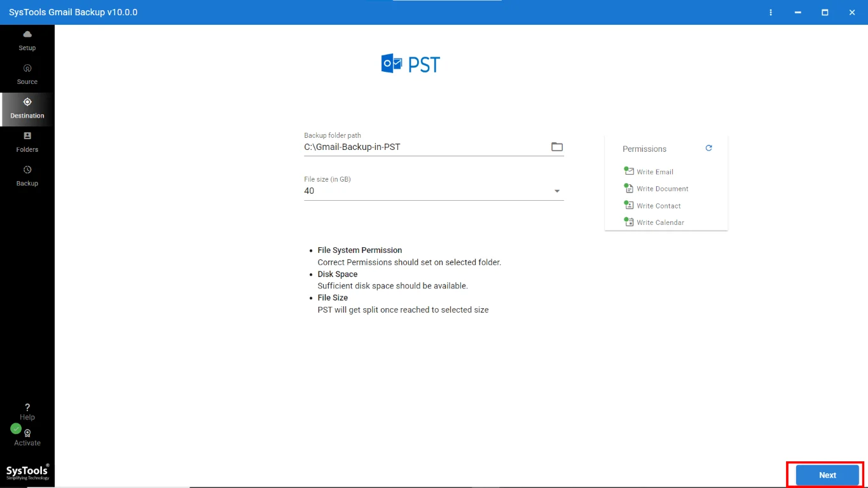868x488 pixels.
Task: Click the Write Email permission icon
Action: pyautogui.click(x=629, y=171)
